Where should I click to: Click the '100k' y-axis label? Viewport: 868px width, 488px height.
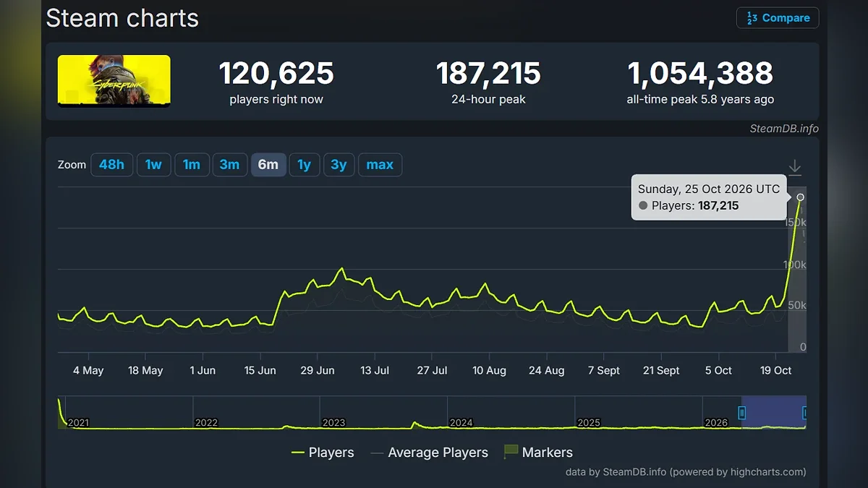[x=794, y=265]
